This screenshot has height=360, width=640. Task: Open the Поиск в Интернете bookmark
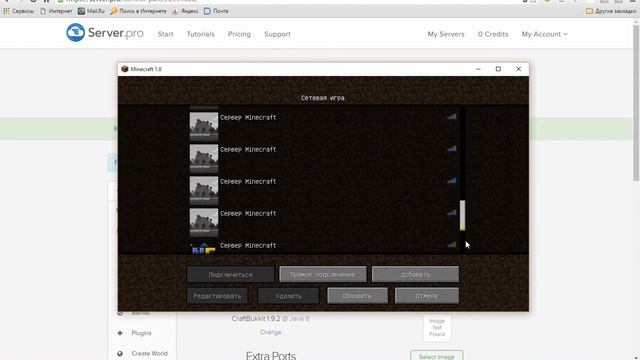tap(139, 11)
